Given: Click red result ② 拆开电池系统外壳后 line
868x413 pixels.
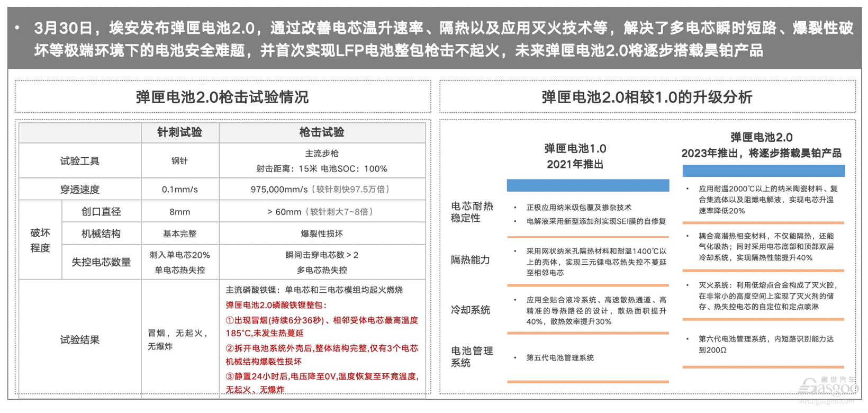Looking at the screenshot, I should point(322,355).
